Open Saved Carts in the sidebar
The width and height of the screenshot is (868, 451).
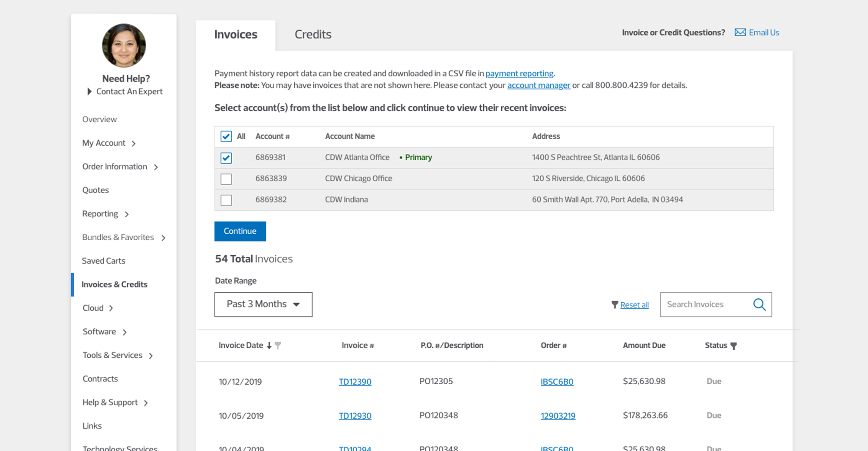(103, 261)
